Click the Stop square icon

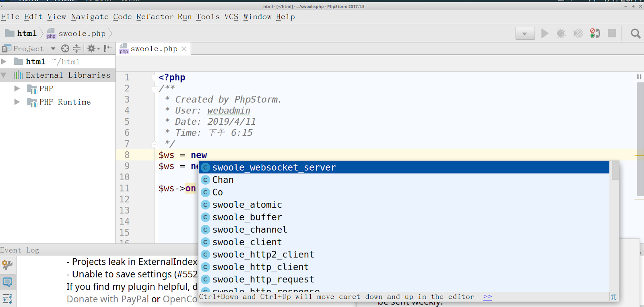pos(612,33)
